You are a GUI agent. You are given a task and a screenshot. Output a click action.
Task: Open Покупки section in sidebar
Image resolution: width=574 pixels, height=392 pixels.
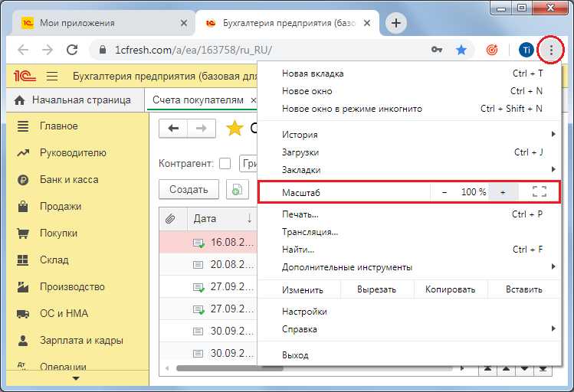pos(77,233)
